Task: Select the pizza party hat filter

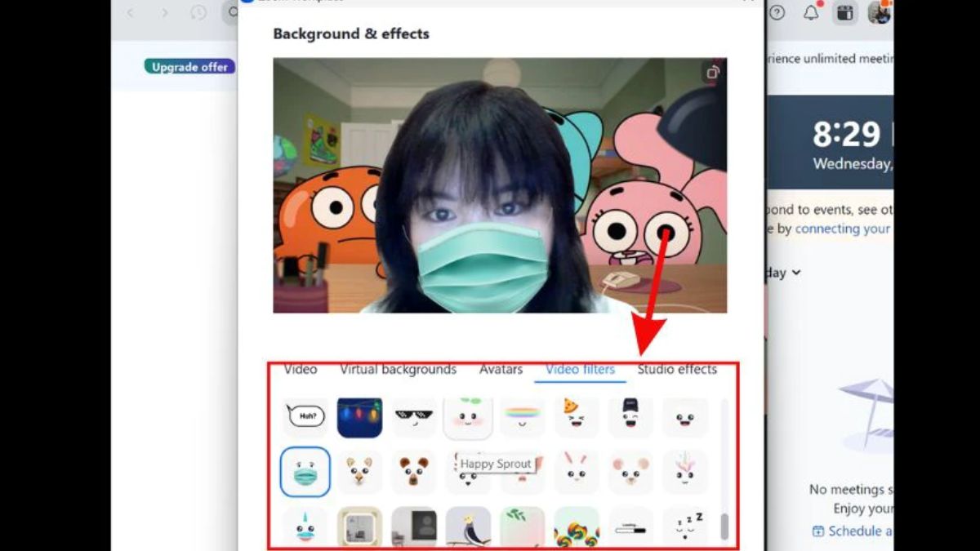Action: tap(577, 415)
